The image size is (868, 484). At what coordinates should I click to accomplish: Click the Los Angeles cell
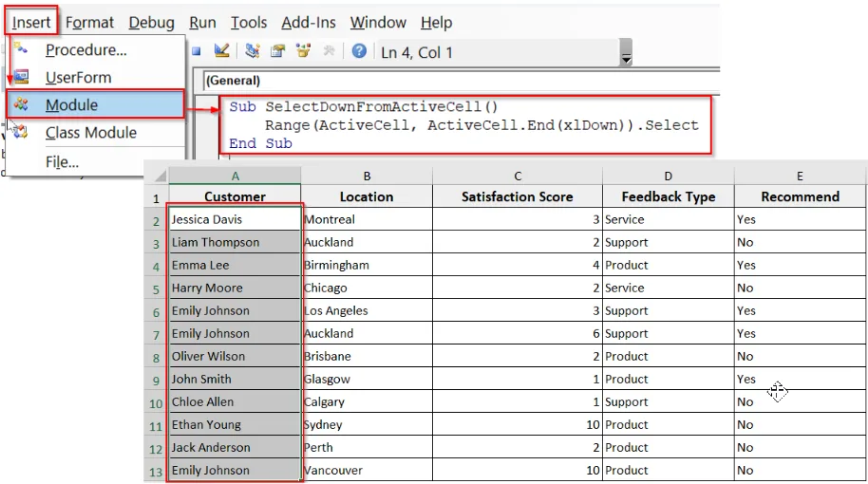pyautogui.click(x=367, y=310)
